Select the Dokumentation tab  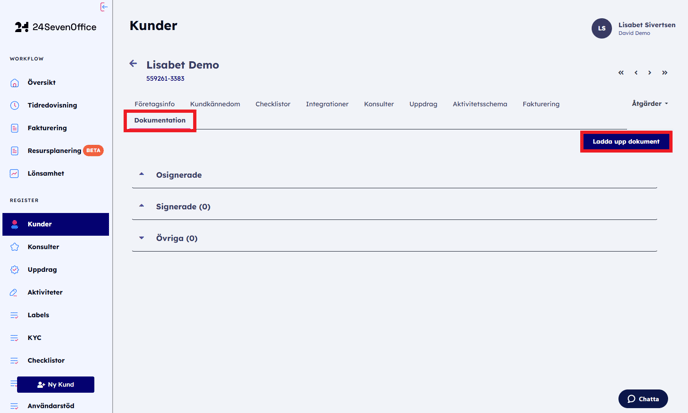click(x=160, y=120)
